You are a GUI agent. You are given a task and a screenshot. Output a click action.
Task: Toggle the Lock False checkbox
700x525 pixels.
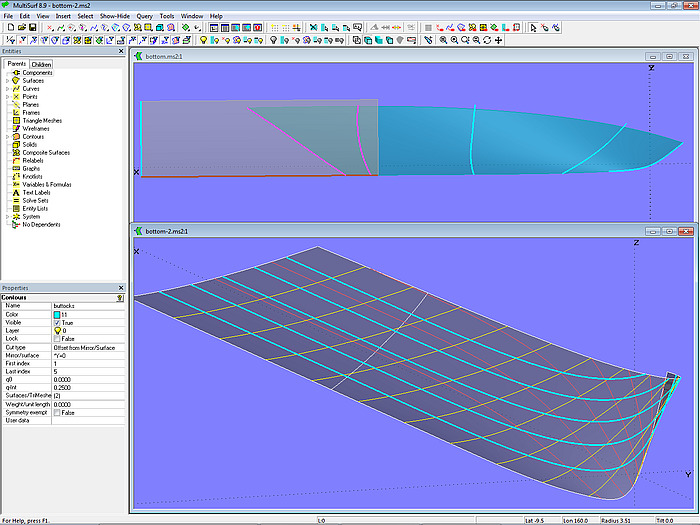pos(57,339)
